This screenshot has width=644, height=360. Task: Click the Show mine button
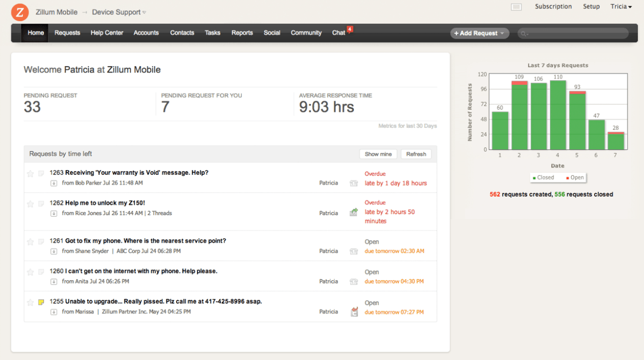[x=378, y=154]
